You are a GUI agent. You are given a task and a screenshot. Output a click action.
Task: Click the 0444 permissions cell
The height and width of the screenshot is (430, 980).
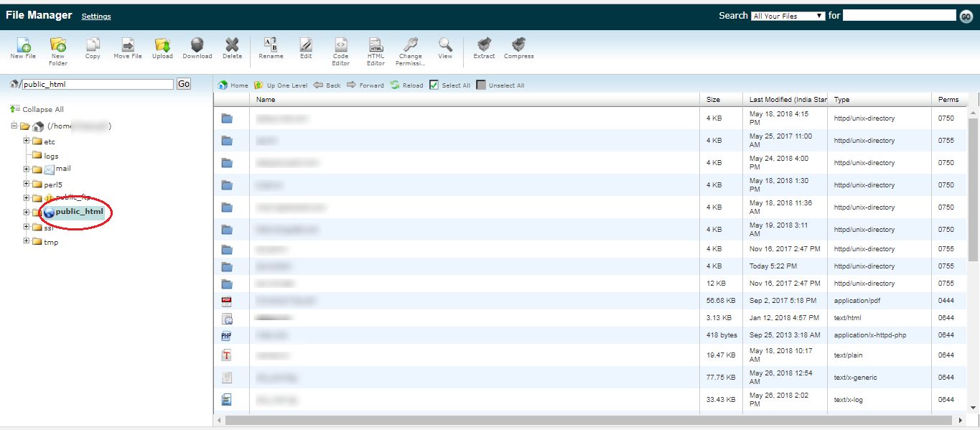(946, 301)
